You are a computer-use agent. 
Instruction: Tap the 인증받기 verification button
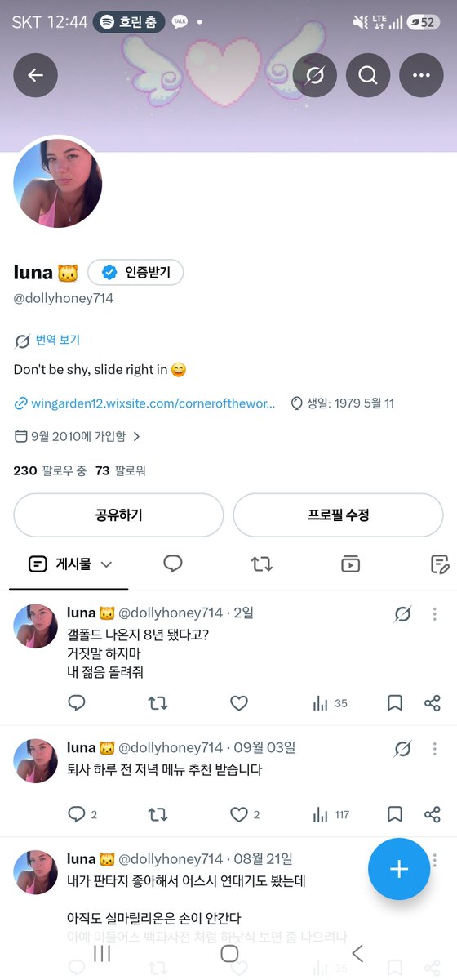[x=135, y=273]
